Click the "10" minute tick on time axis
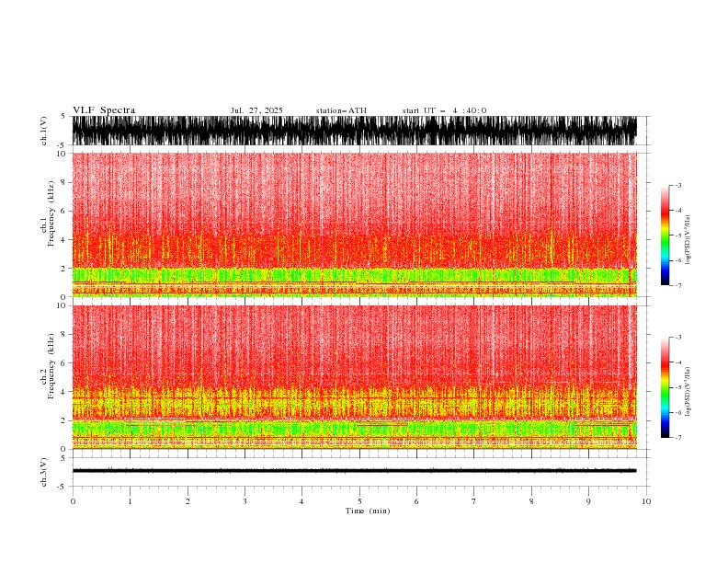The width and height of the screenshot is (728, 563). pos(646,501)
